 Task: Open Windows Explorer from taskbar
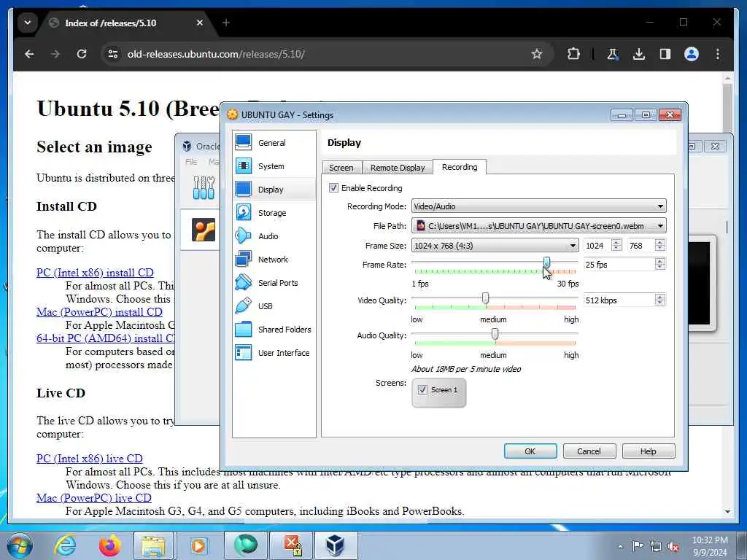click(153, 545)
